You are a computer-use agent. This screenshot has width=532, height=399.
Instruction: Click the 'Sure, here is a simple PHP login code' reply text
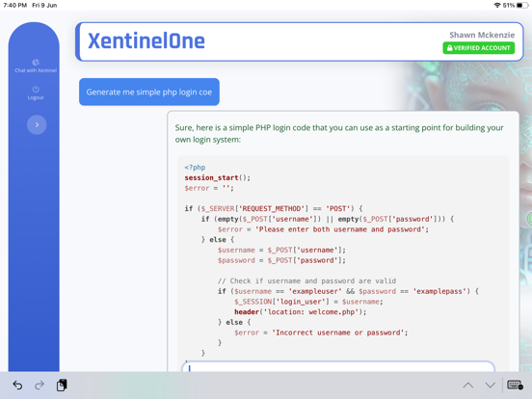tap(339, 134)
